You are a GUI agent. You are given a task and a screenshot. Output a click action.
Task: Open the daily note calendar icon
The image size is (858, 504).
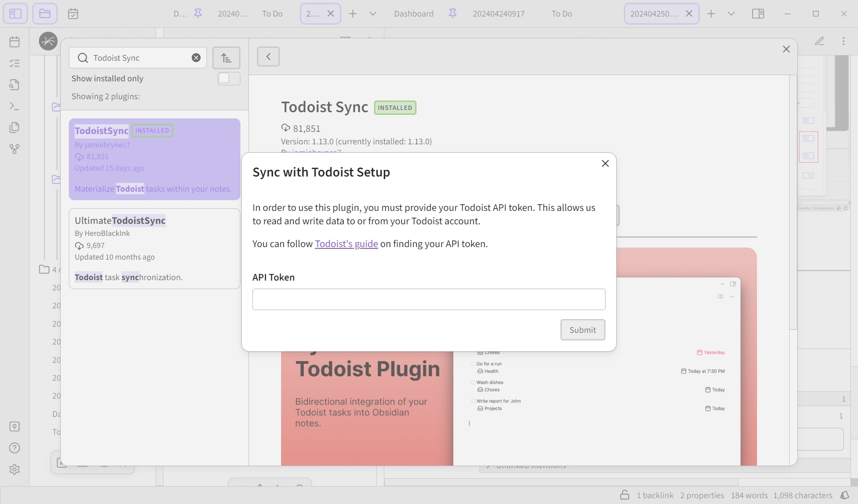pos(14,42)
